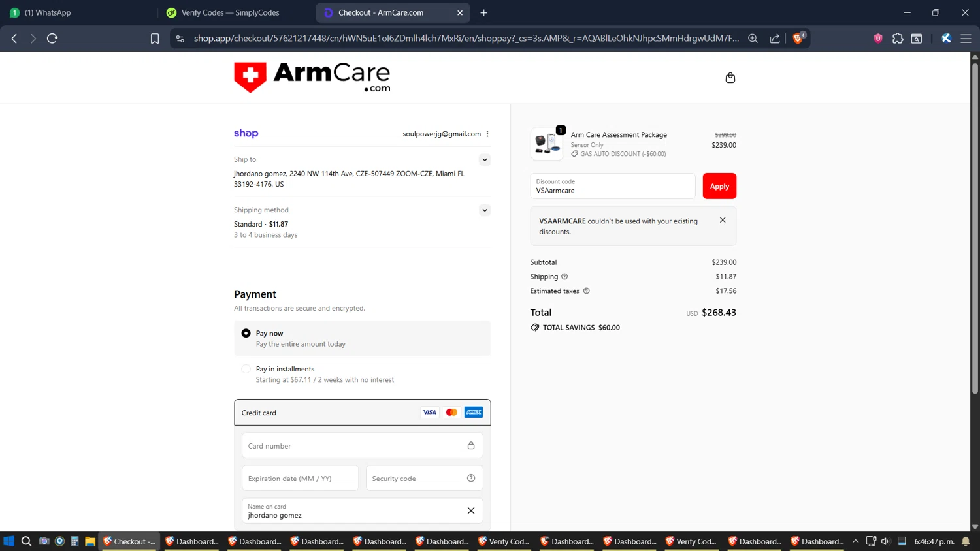Close the Checkout - ArmCare.com tab
Image resolution: width=980 pixels, height=551 pixels.
click(460, 12)
